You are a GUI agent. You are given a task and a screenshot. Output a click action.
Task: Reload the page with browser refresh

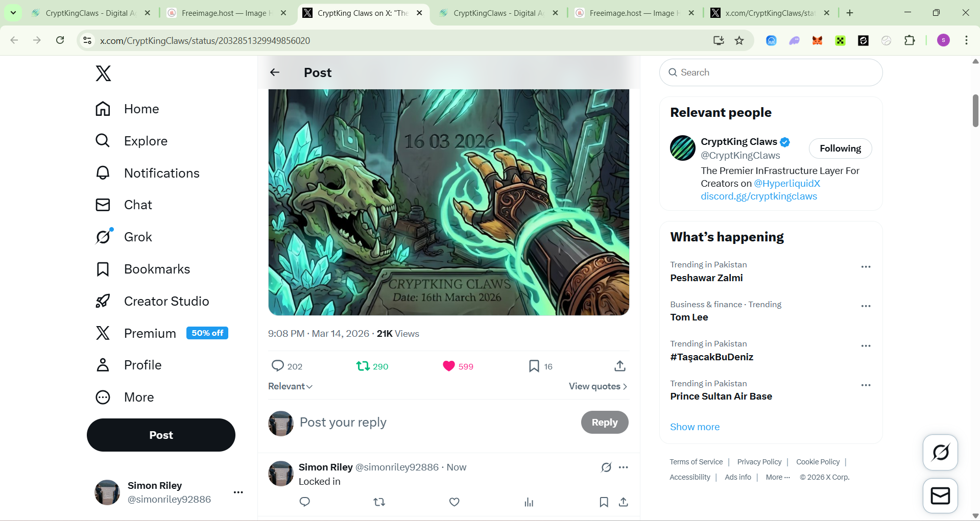coord(60,40)
